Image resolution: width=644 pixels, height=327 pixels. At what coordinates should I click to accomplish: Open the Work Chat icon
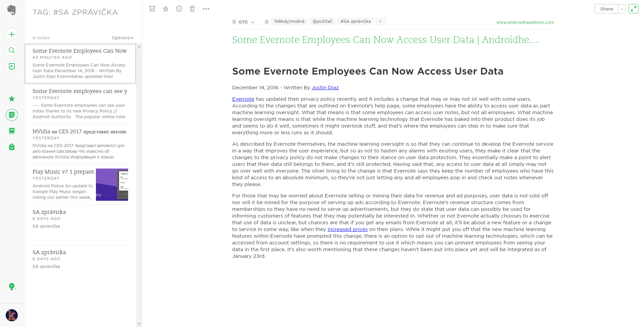coord(12,66)
